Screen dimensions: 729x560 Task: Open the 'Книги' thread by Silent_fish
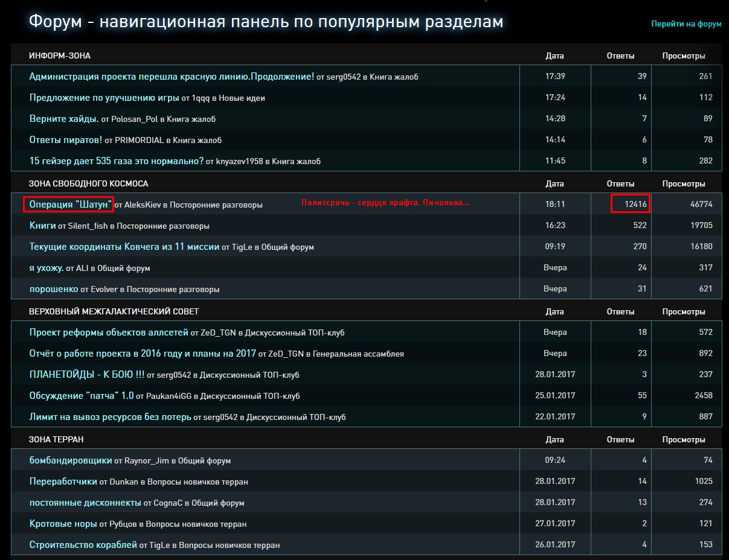(x=42, y=226)
